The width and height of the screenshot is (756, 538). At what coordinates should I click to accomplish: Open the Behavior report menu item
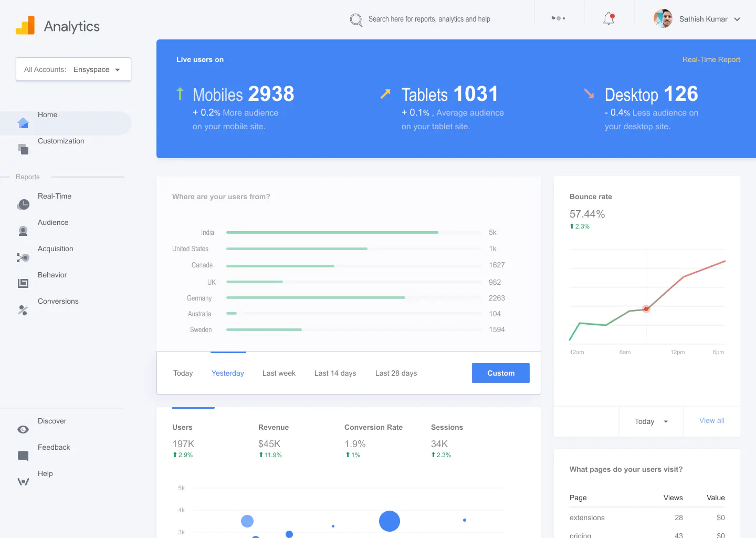coord(52,275)
